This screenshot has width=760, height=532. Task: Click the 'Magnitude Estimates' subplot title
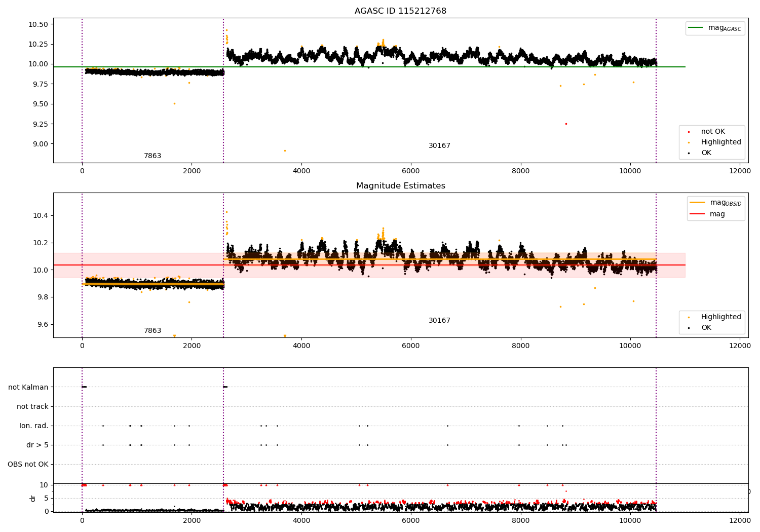coord(400,186)
